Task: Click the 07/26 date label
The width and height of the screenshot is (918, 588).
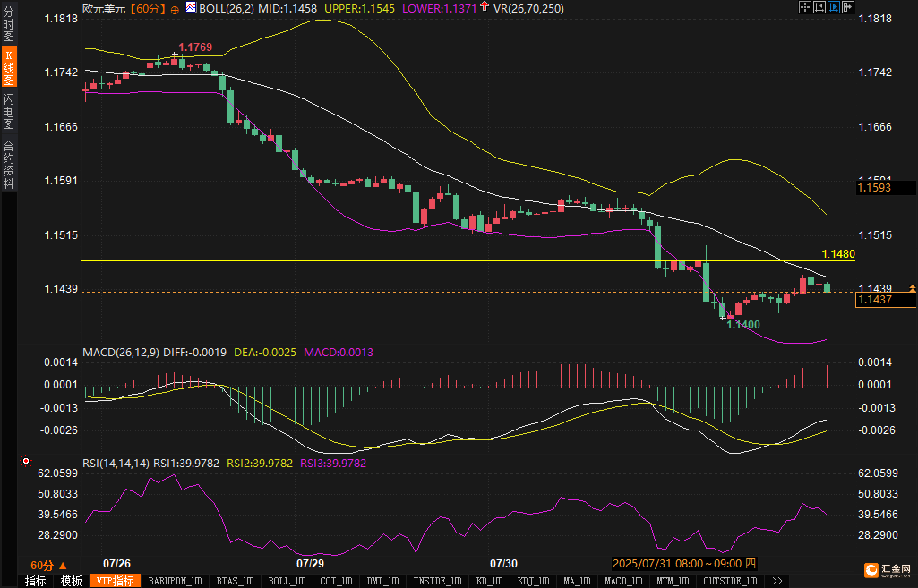Action: [117, 563]
